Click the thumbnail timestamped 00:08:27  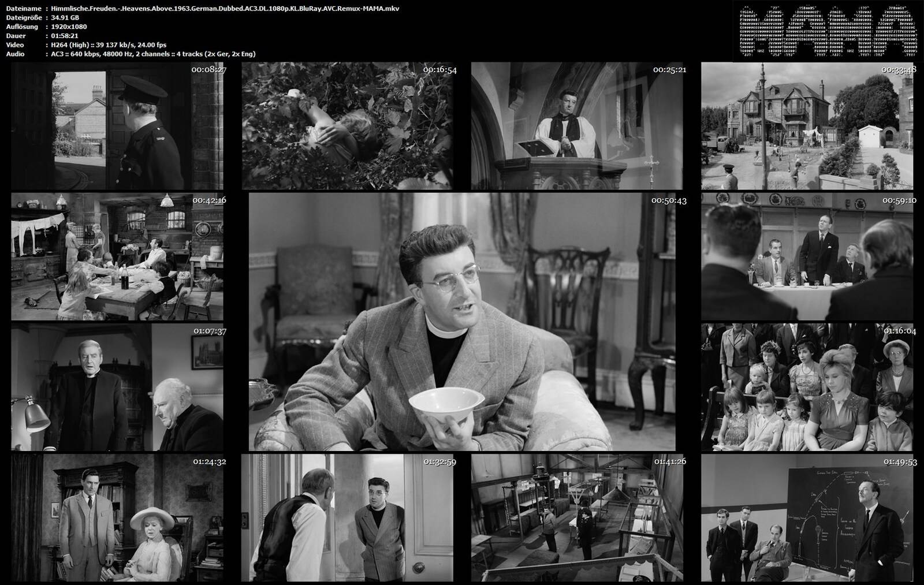(x=117, y=126)
